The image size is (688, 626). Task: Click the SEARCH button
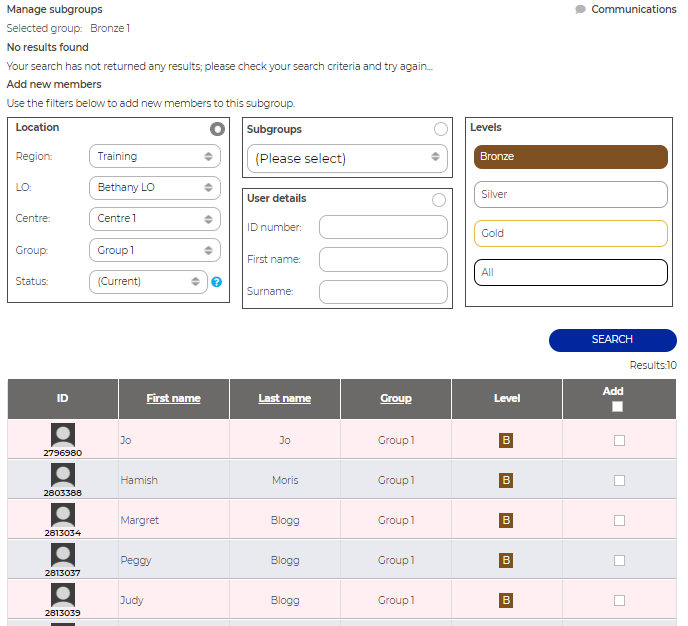(x=613, y=340)
